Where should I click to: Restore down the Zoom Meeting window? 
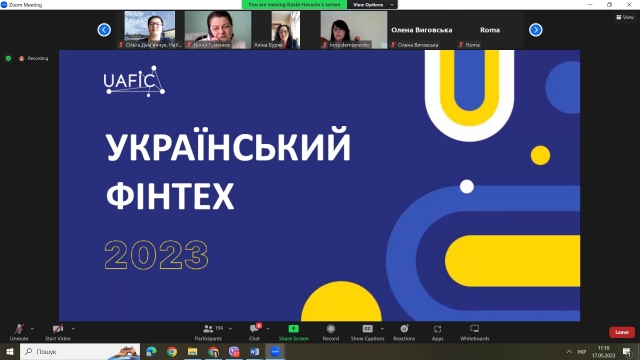tap(609, 4)
